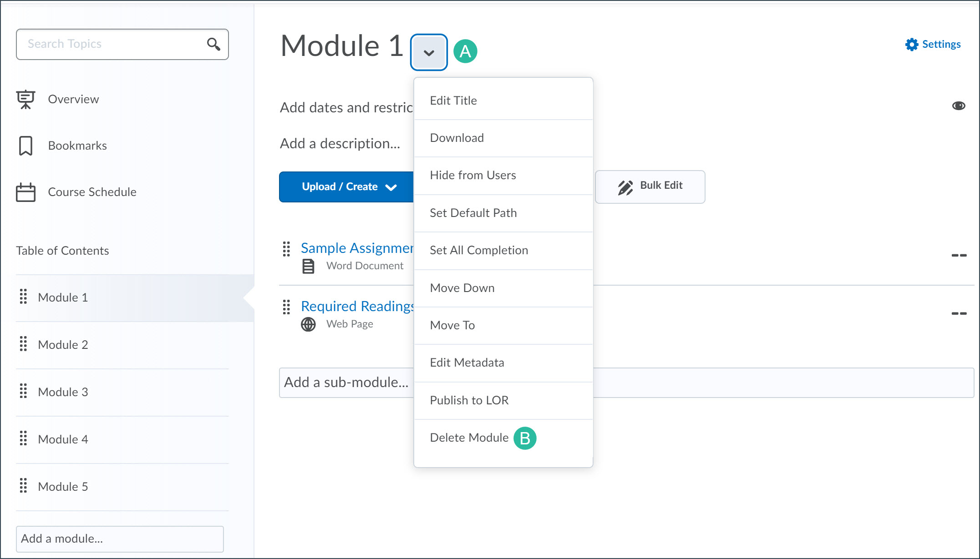This screenshot has height=559, width=980.
Task: Open the completion dropdown beside Required Readings
Action: [x=960, y=313]
